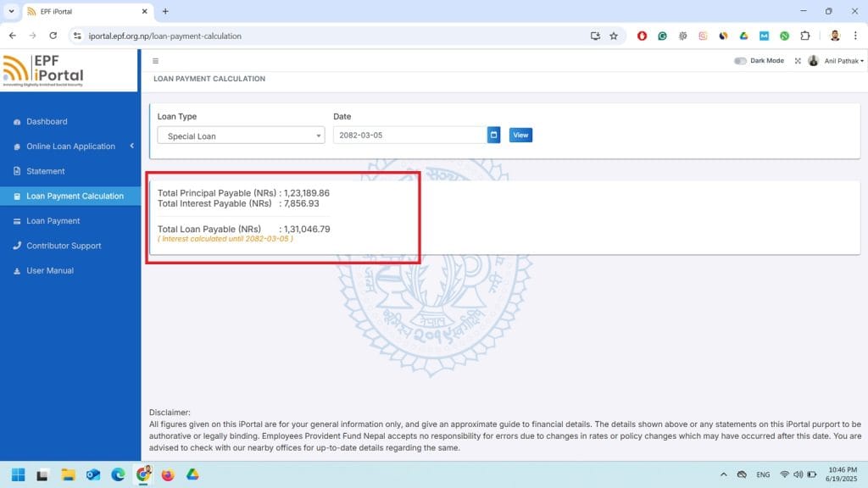Open the Chrome profile avatar
The image size is (868, 488).
[835, 36]
